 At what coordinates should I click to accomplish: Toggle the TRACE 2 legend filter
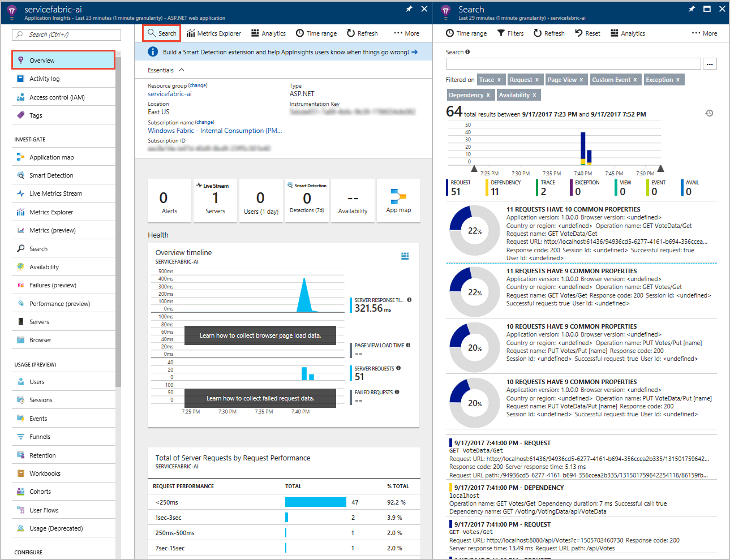tap(546, 188)
